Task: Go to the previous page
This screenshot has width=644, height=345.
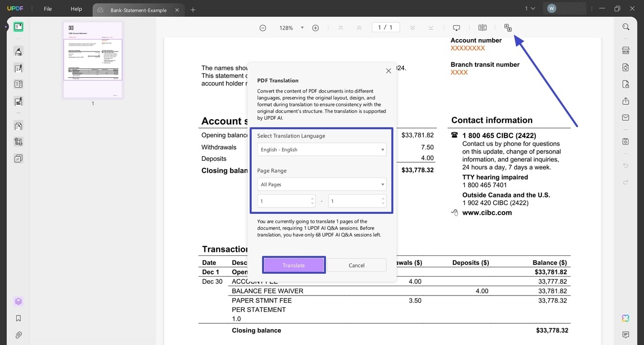Action: pos(359,28)
